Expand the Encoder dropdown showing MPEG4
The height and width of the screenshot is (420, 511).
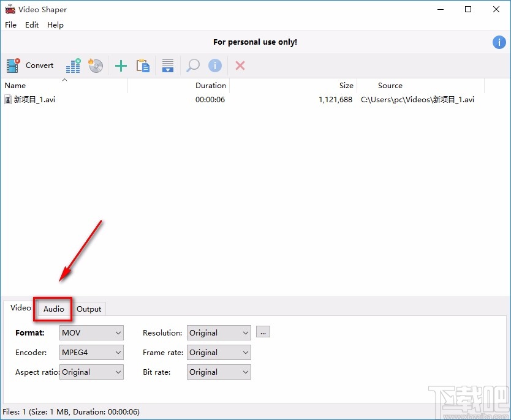pos(91,352)
